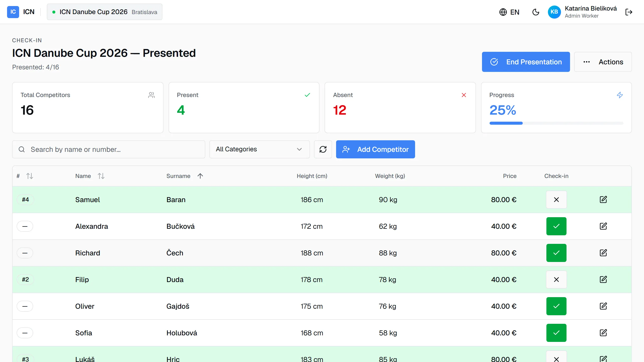Screen dimensions: 644x362
Task: Uncheck Samuel Baran's check-in
Action: tap(556, 200)
